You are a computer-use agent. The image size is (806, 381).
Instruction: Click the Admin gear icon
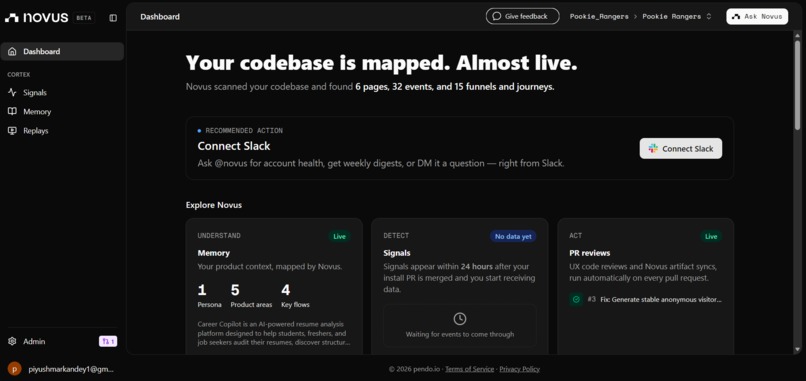coord(12,341)
